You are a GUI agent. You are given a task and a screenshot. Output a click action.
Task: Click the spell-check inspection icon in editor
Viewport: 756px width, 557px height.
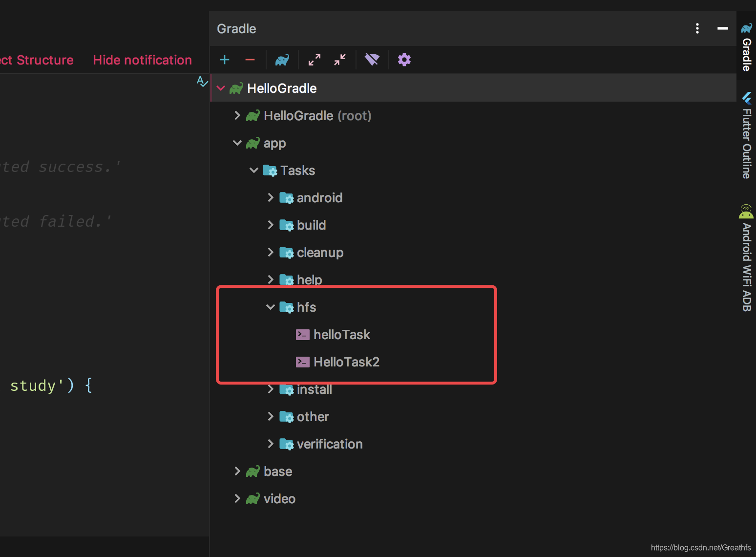point(202,81)
